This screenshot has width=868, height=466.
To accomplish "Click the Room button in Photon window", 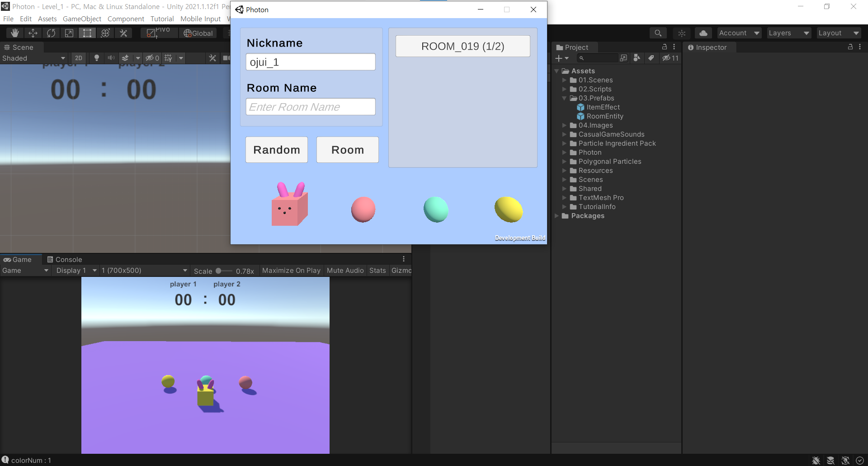I will click(348, 150).
